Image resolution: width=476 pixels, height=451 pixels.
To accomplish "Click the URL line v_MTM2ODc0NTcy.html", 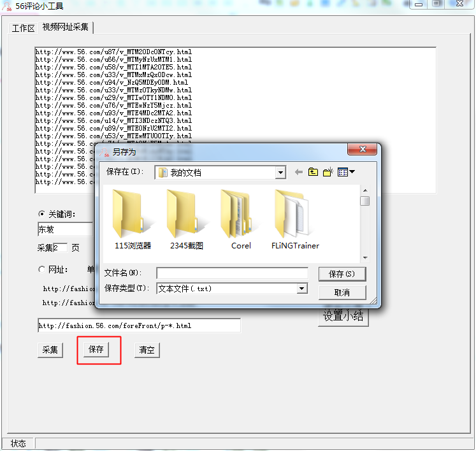I will (x=113, y=52).
